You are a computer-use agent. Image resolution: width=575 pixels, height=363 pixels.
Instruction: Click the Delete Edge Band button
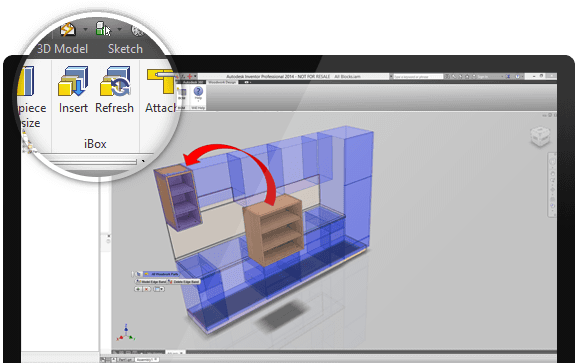tap(184, 281)
